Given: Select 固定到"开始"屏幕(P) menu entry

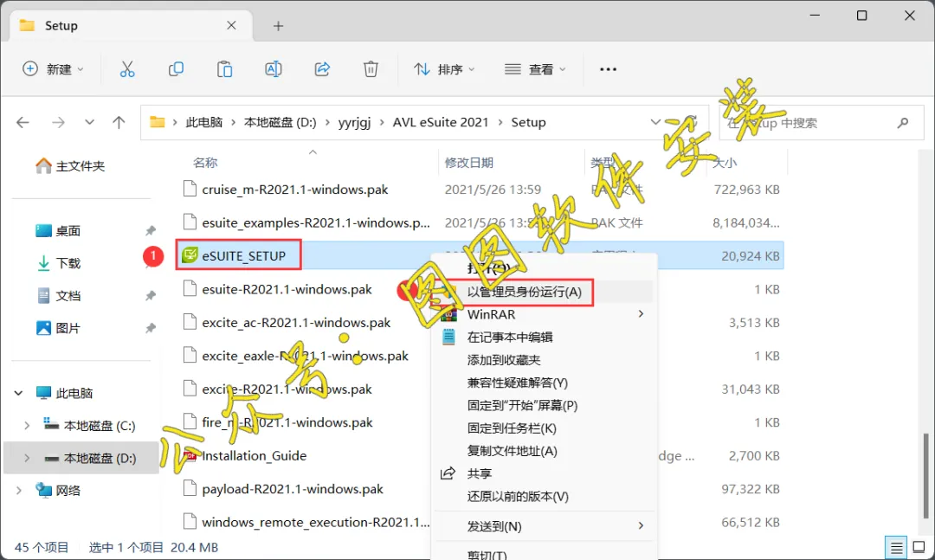Looking at the screenshot, I should coord(544,406).
